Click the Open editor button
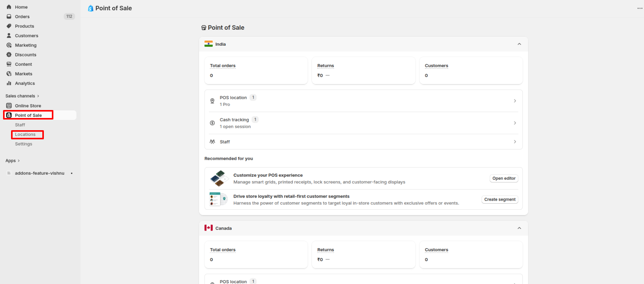Screen dimensions: 644x284 (x=504, y=178)
